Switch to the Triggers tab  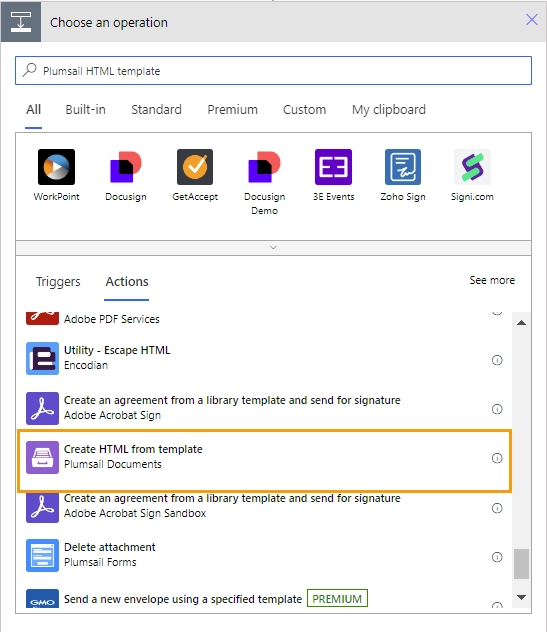58,281
